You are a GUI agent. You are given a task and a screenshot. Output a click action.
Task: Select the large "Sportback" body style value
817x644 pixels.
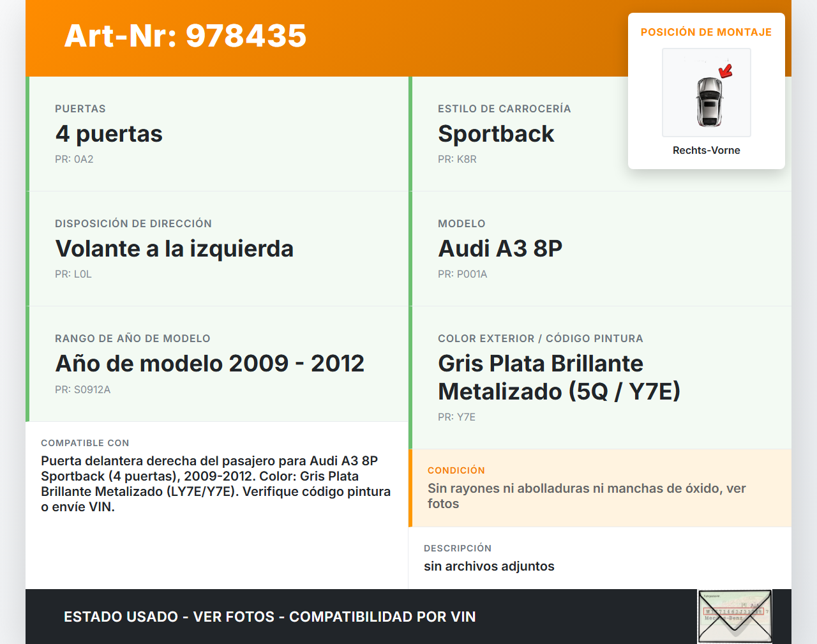pos(496,134)
